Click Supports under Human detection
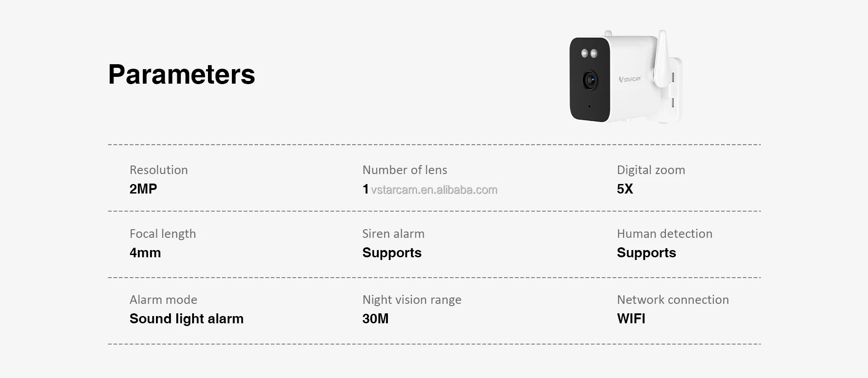 (x=646, y=253)
